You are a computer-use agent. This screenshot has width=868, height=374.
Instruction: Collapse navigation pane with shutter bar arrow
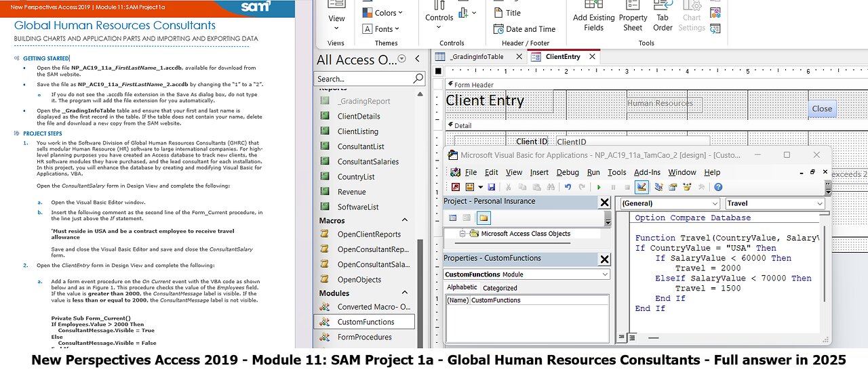417,60
